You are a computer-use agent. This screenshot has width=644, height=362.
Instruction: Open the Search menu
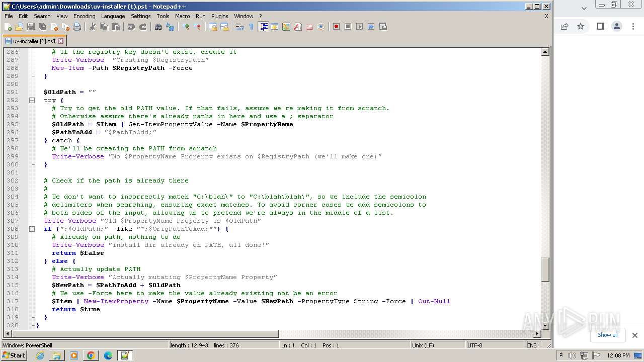coord(42,16)
